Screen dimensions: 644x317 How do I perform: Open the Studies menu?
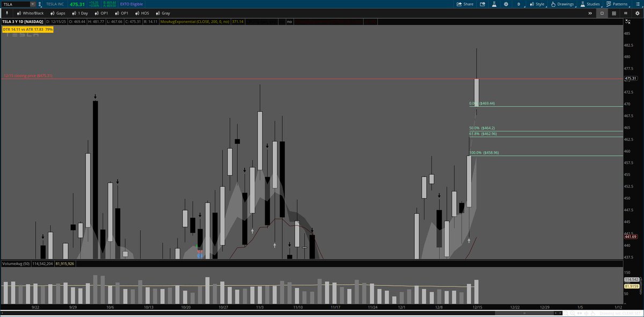[590, 4]
